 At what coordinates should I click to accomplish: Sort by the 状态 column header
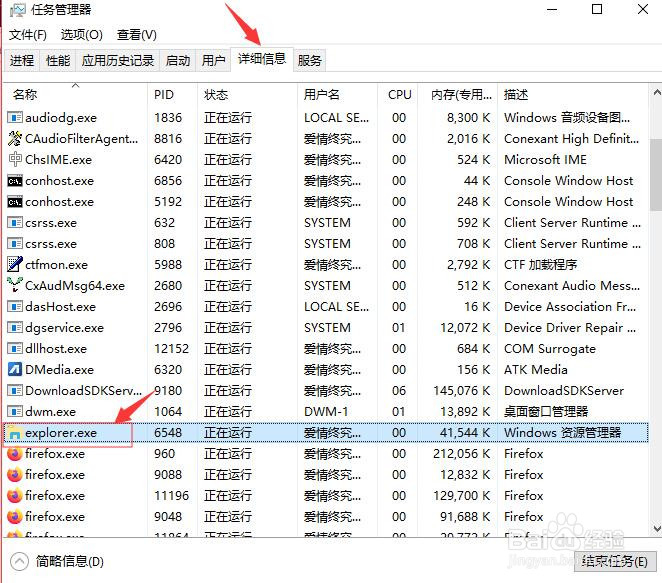click(247, 95)
